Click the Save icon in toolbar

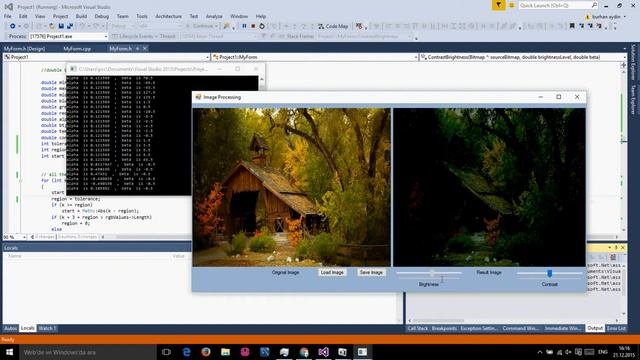point(61,26)
